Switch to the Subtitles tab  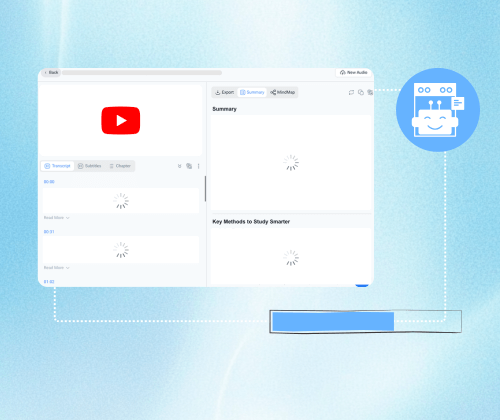pyautogui.click(x=89, y=166)
